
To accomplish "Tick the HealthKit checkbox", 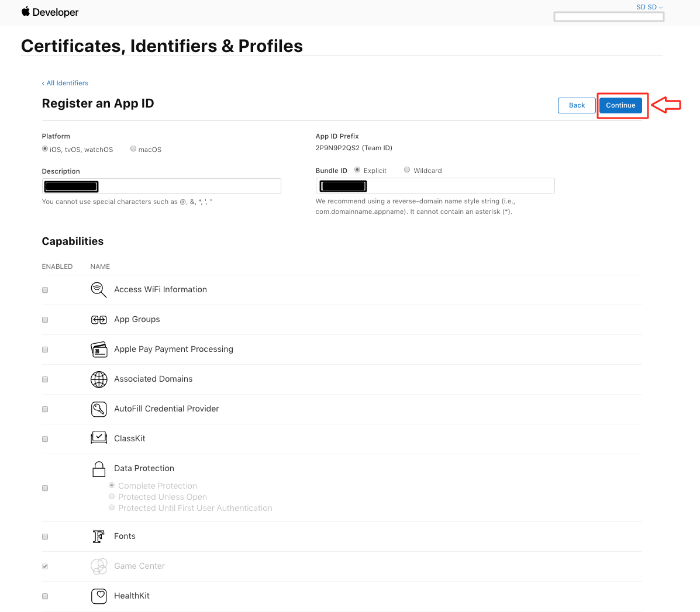I will 45,596.
